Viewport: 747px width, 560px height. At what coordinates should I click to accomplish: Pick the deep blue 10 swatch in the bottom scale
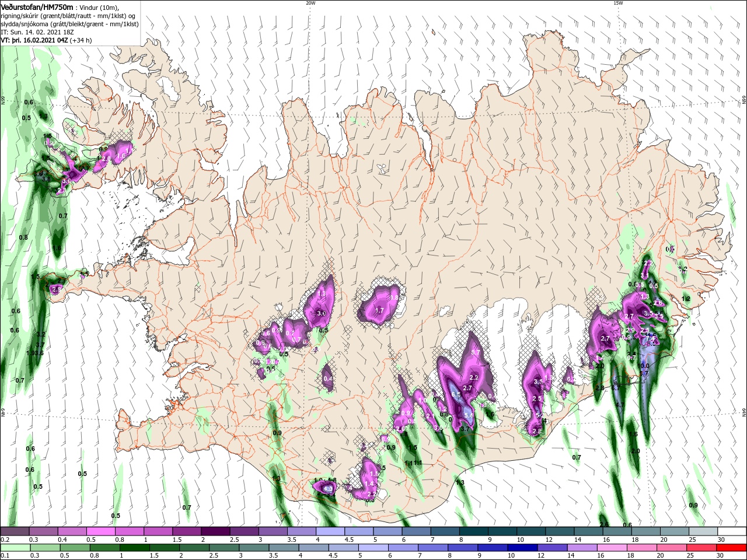(522, 548)
